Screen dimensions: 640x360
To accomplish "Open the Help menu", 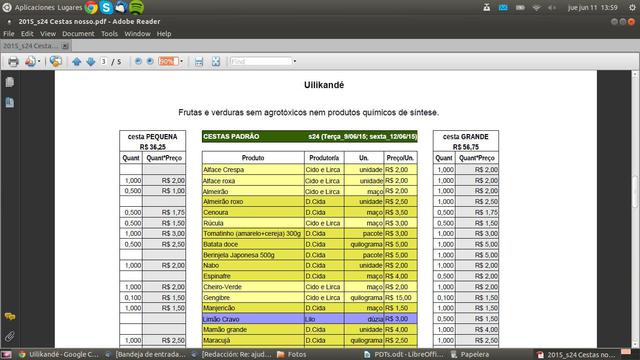I will pyautogui.click(x=164, y=34).
